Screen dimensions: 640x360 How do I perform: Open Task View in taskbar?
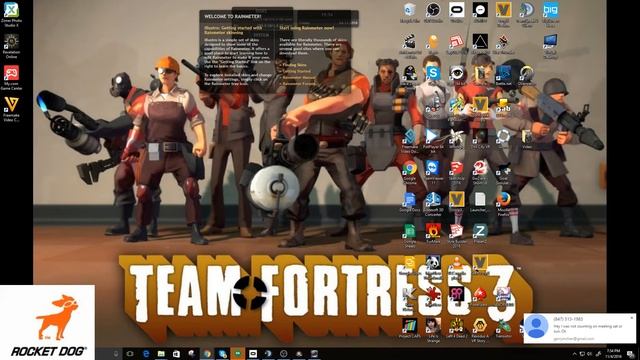point(130,354)
